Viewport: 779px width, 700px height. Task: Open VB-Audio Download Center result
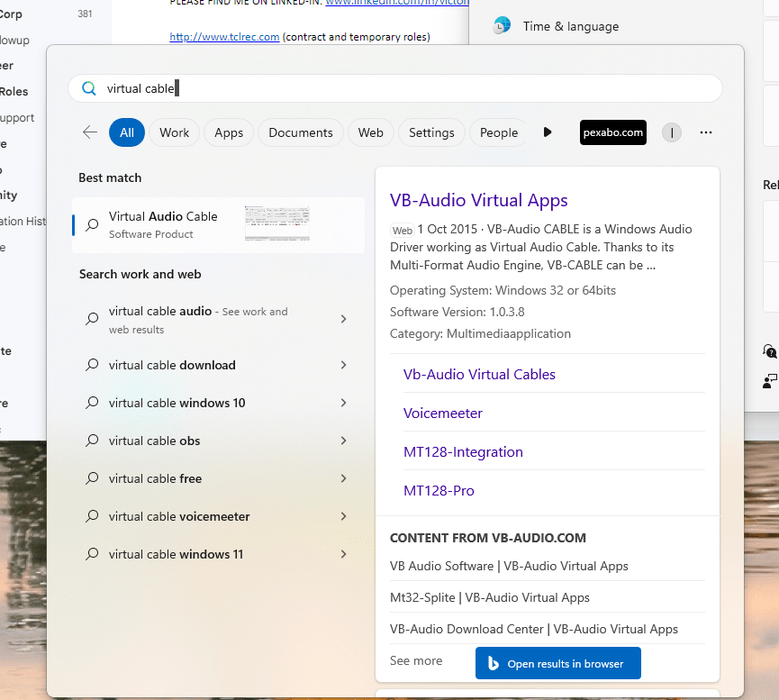coord(533,629)
